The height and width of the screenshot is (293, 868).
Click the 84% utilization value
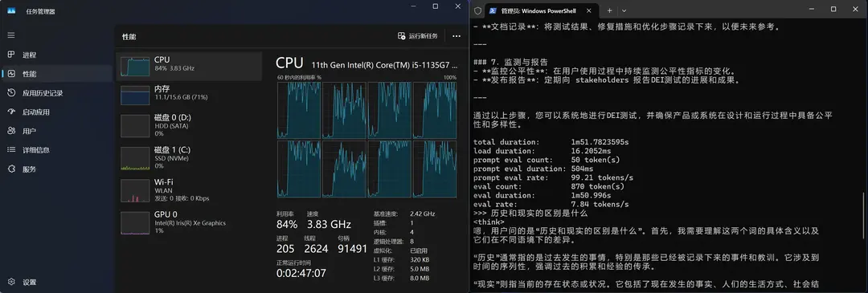tap(287, 224)
